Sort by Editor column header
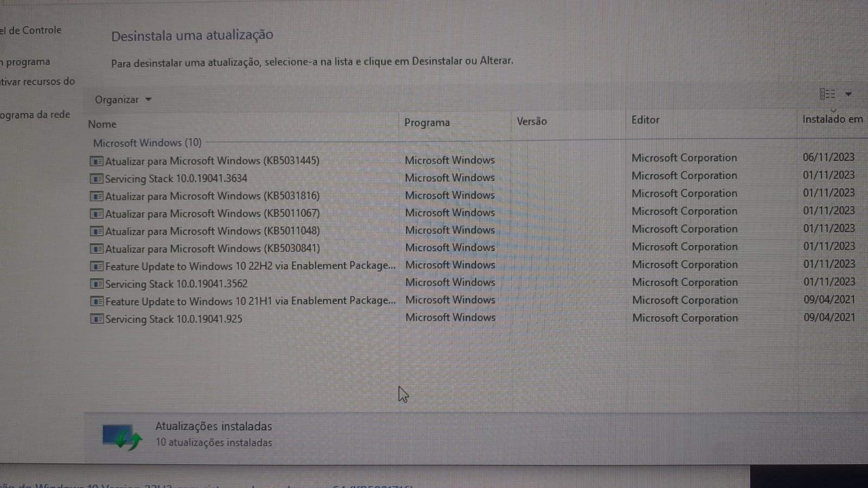The image size is (868, 488). 645,120
